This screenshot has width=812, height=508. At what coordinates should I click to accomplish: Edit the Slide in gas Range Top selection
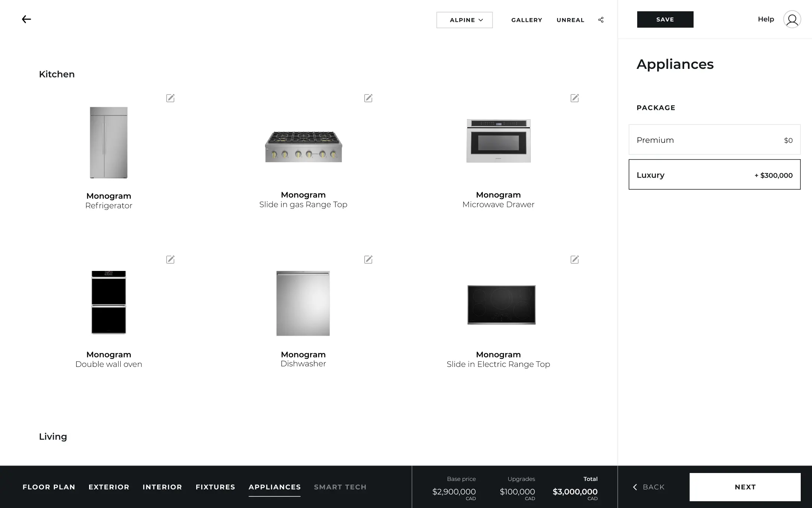(368, 98)
